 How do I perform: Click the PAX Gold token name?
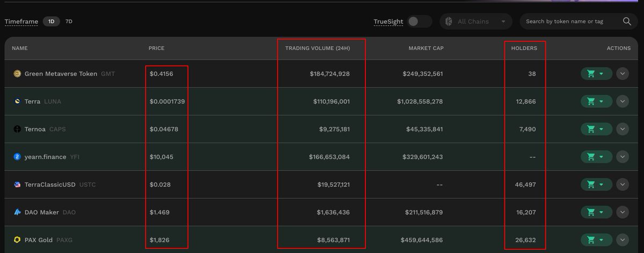tap(39, 240)
